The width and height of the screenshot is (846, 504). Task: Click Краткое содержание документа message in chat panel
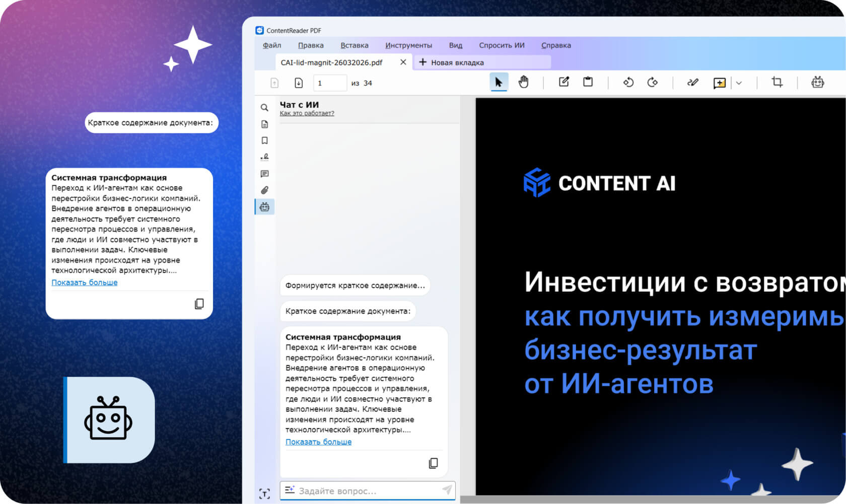click(348, 311)
